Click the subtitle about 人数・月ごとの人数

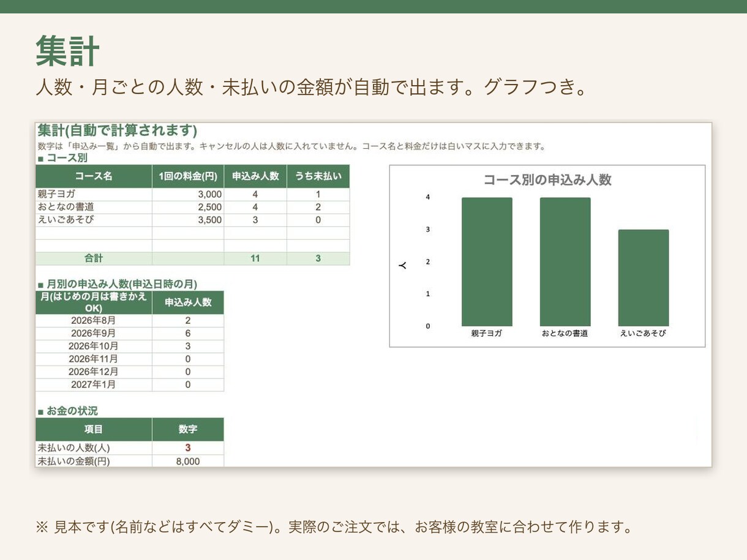click(312, 87)
